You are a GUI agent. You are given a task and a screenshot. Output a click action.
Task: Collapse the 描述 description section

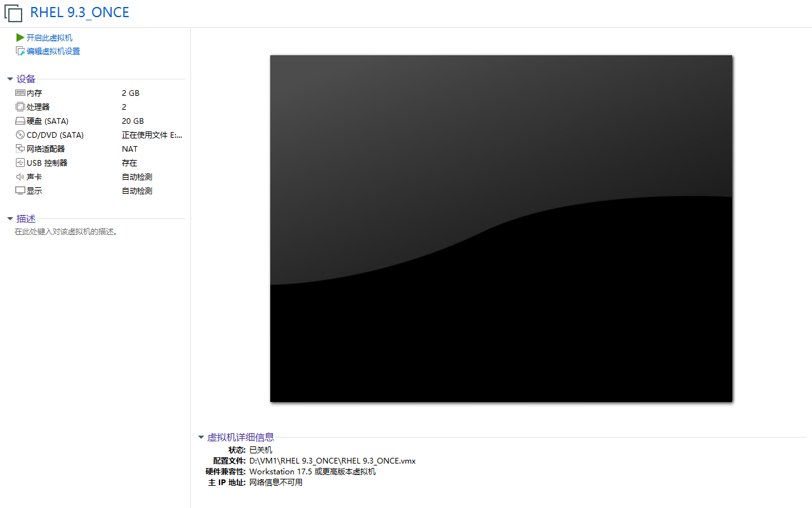click(x=10, y=219)
